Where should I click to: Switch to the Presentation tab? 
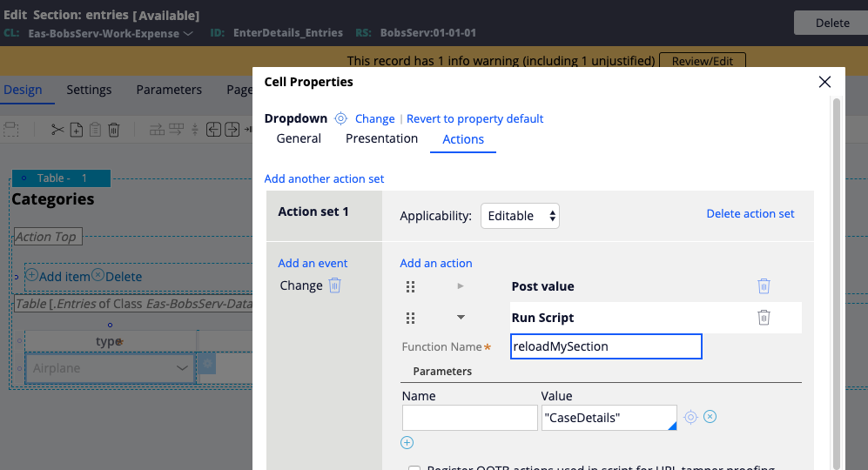pos(381,138)
